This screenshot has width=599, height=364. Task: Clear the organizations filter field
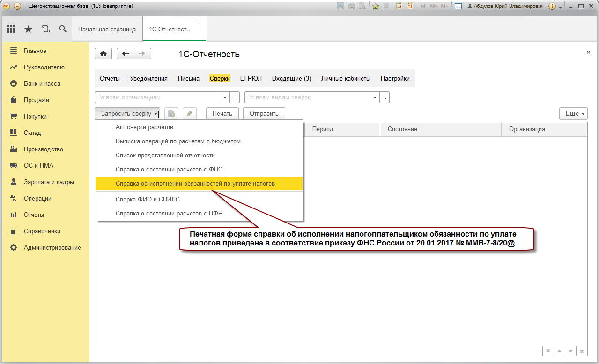click(235, 97)
